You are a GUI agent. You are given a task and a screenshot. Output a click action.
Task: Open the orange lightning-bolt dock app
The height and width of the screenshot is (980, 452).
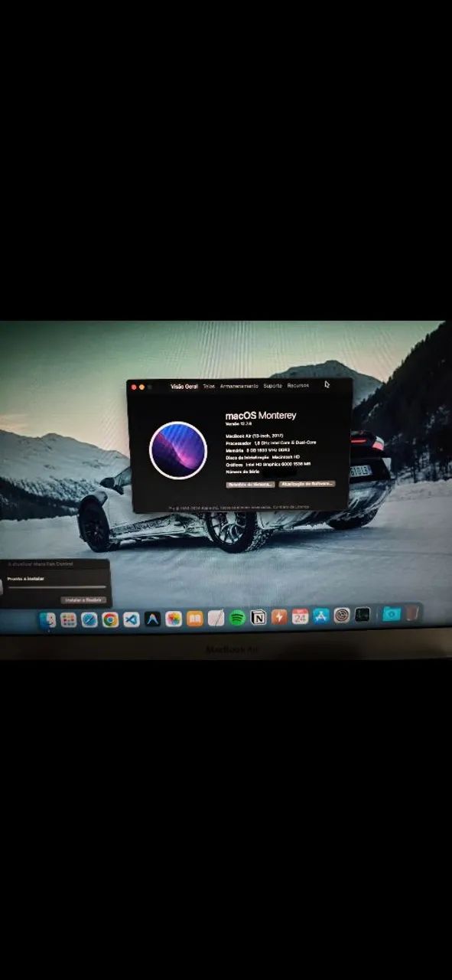click(279, 617)
